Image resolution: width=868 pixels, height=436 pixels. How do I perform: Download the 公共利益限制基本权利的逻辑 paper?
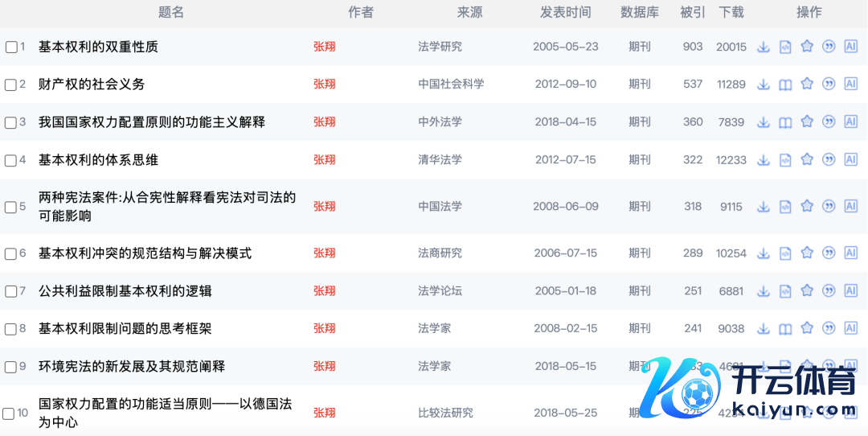click(764, 290)
